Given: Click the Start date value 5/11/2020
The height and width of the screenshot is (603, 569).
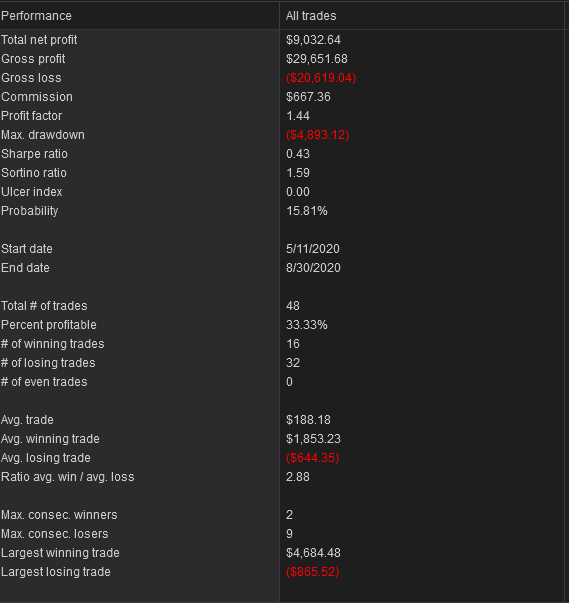Looking at the screenshot, I should [313, 249].
